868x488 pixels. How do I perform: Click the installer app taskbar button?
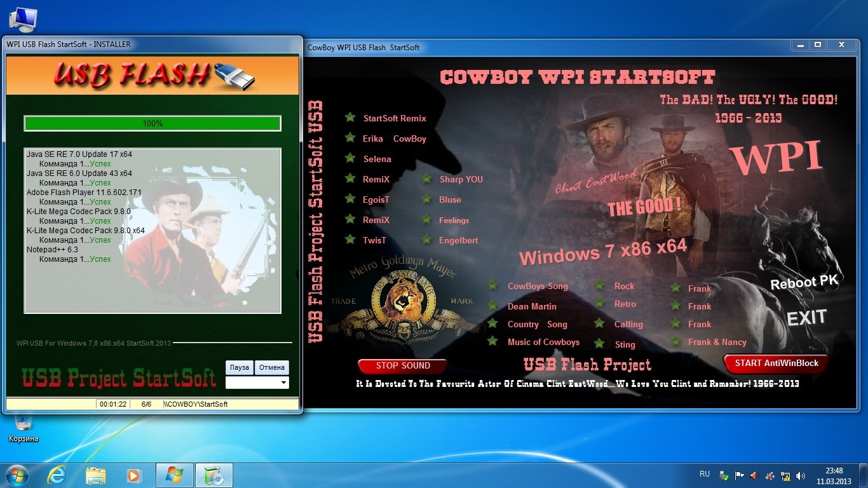[214, 475]
